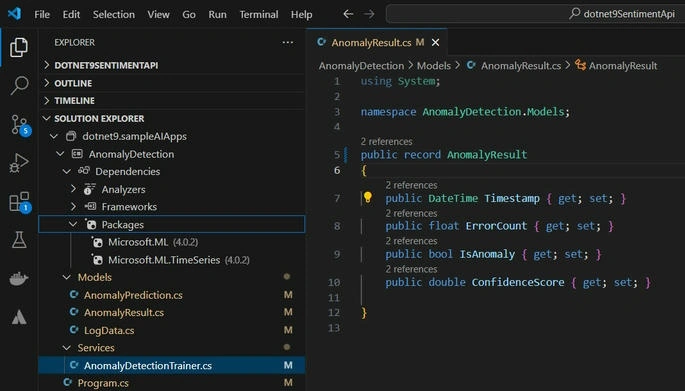
Task: Click the AnomalyResult symbol icon in breadcrumb
Action: coord(580,65)
